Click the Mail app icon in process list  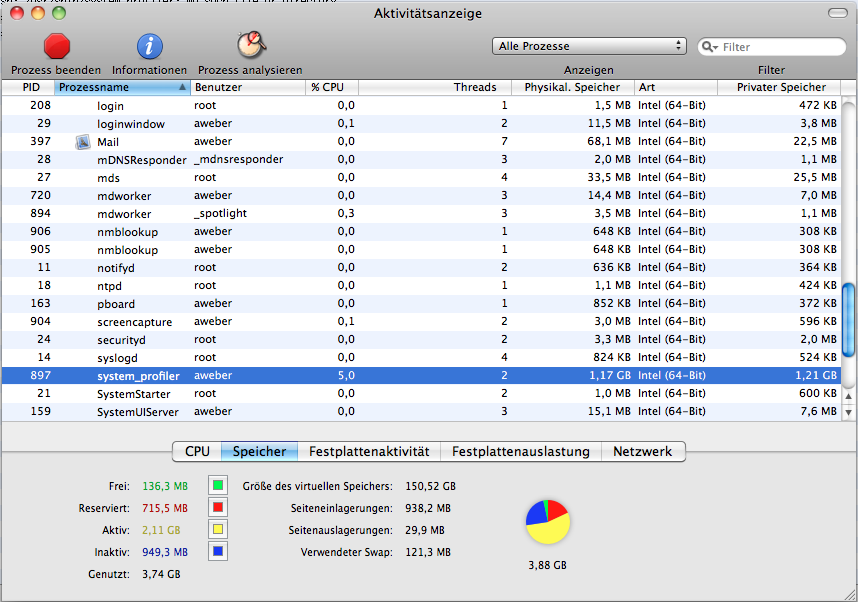pyautogui.click(x=84, y=142)
